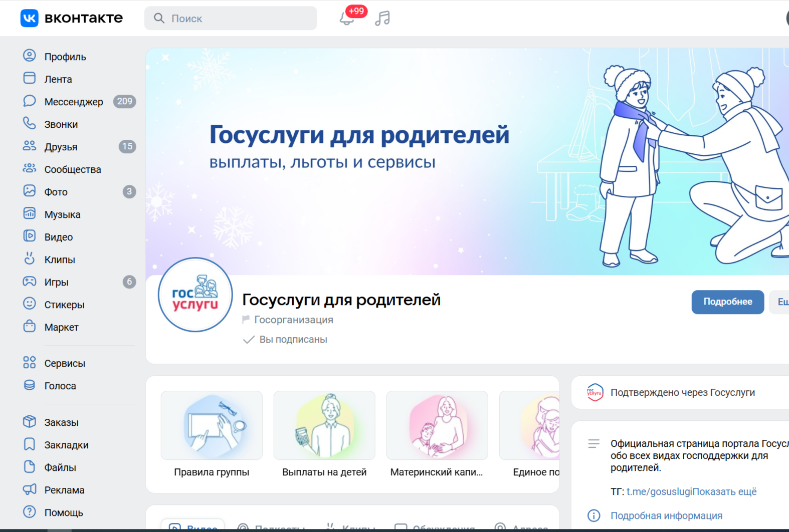Open Games (Игры) section
Image resolution: width=789 pixels, height=532 pixels.
56,282
